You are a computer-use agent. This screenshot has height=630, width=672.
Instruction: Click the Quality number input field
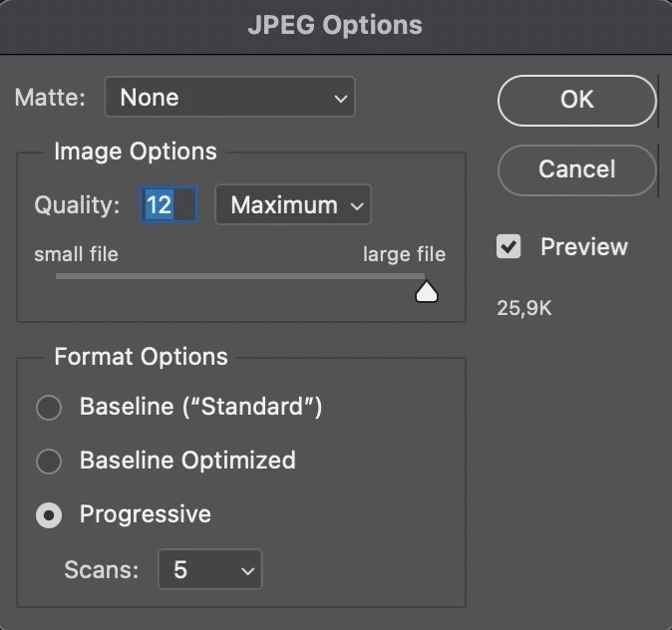pyautogui.click(x=168, y=205)
